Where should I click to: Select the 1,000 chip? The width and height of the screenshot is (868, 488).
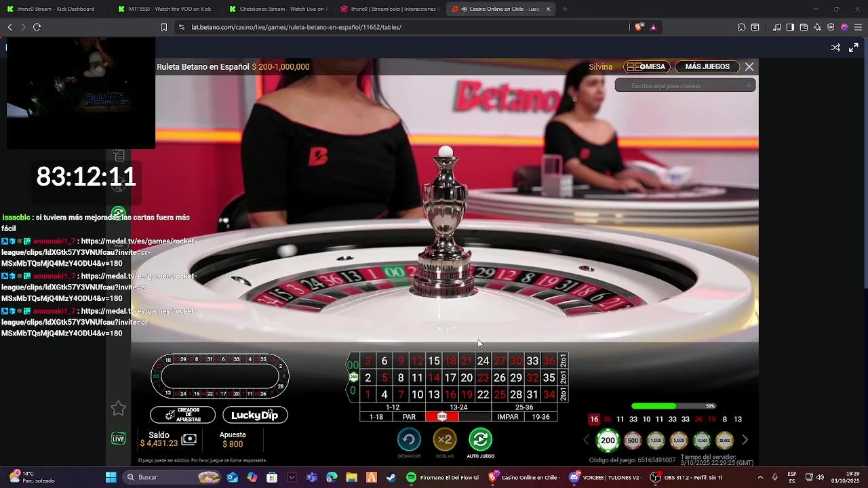[656, 441]
